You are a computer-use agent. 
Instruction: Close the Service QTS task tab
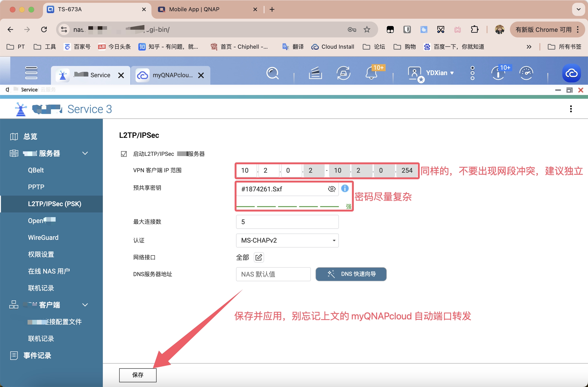(x=121, y=75)
